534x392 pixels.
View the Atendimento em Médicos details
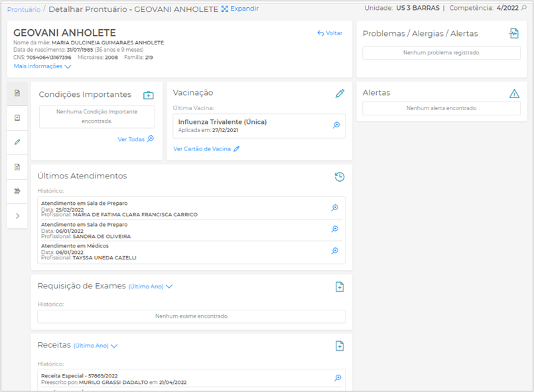click(335, 251)
